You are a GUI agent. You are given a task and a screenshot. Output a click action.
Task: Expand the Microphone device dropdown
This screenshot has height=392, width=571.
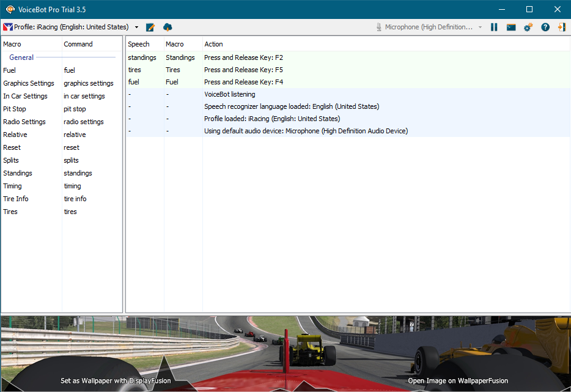pos(480,28)
